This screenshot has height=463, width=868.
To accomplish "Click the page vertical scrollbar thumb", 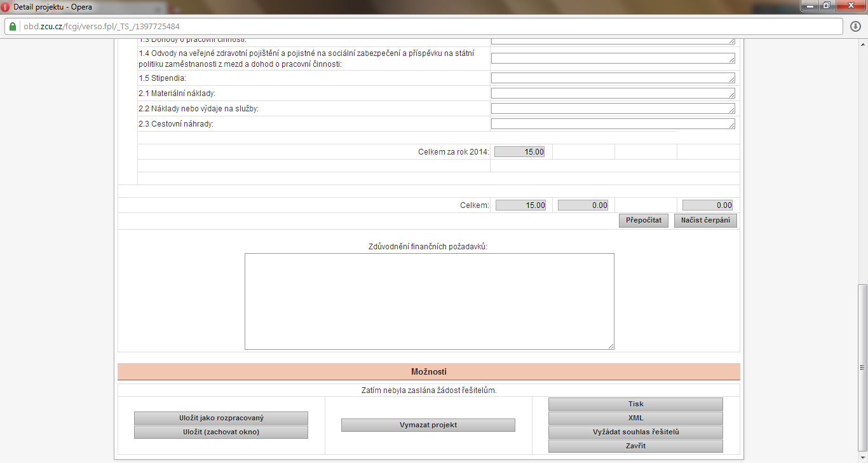I will click(862, 367).
